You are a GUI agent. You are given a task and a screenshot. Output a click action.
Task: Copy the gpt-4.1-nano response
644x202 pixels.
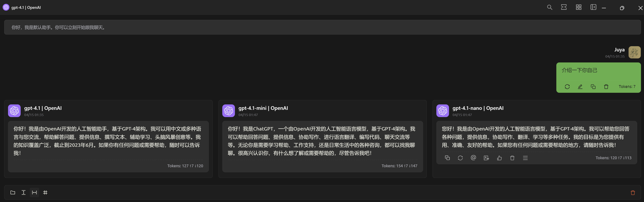[447, 158]
